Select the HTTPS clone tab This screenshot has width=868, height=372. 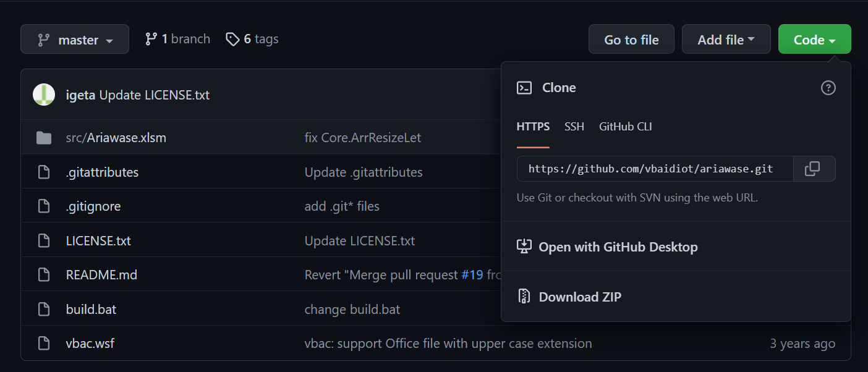533,127
